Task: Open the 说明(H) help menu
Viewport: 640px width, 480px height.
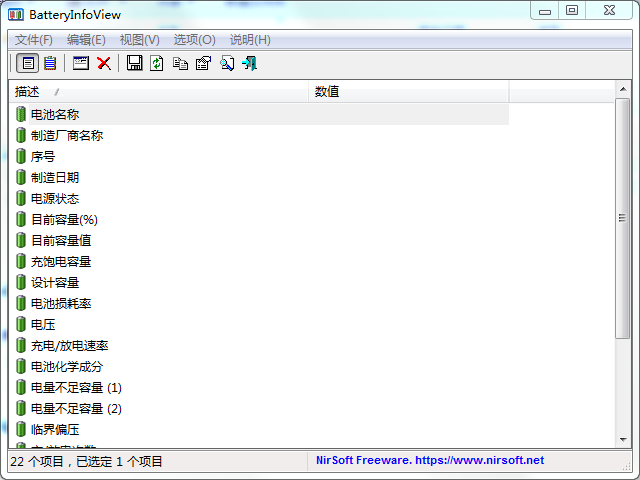Action: (250, 40)
